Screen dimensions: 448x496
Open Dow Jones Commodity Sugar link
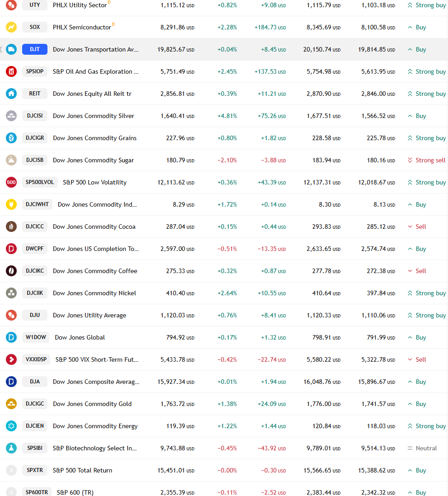93,160
